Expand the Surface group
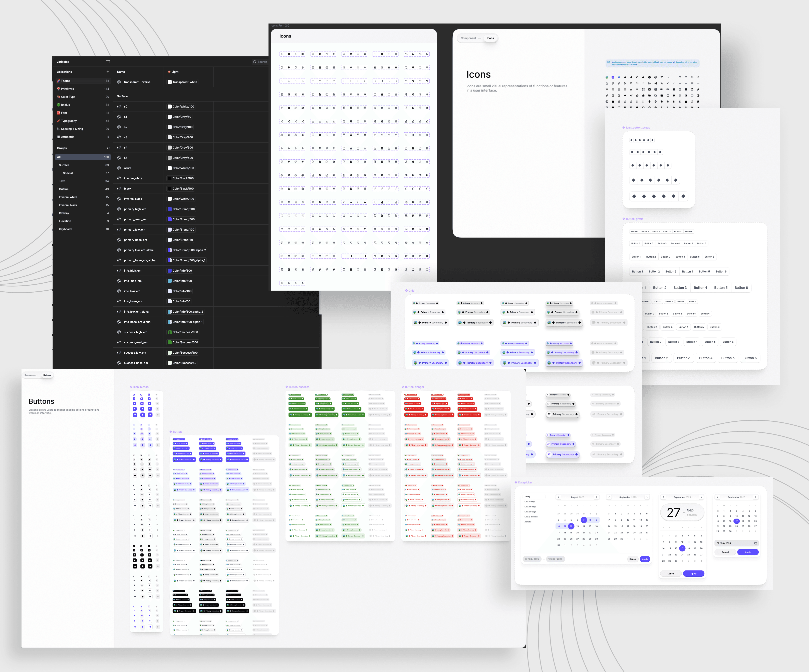The width and height of the screenshot is (809, 672). pos(64,165)
